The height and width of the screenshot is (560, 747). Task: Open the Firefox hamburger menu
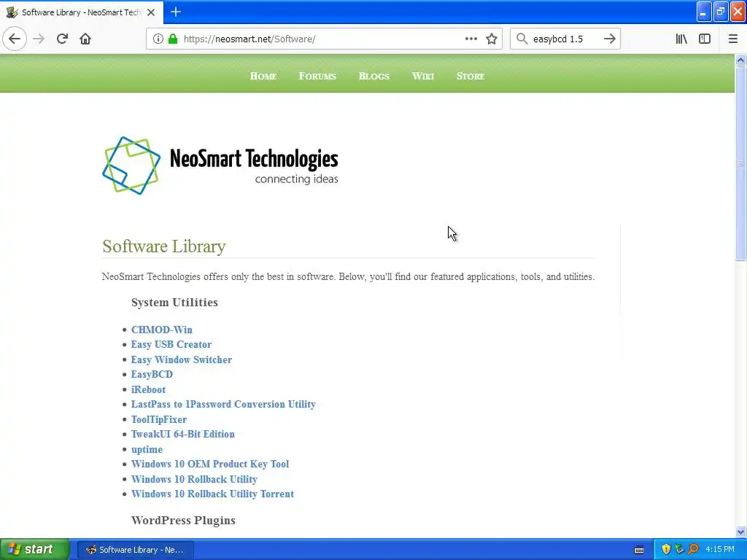(732, 39)
